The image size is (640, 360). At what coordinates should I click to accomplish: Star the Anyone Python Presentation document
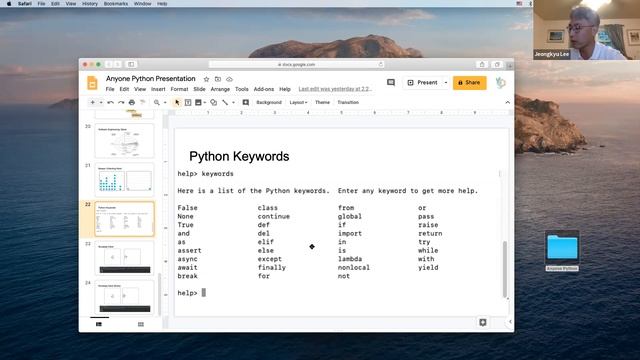tap(206, 79)
